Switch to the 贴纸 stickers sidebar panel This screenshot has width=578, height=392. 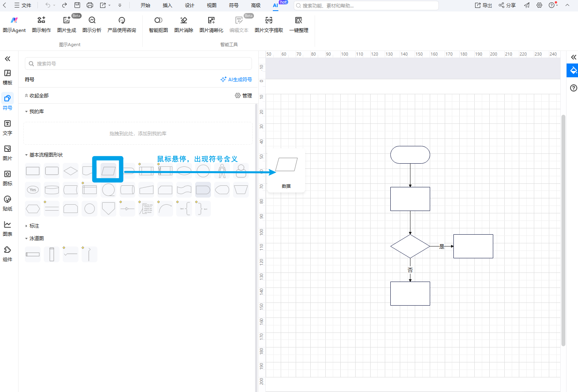point(7,203)
